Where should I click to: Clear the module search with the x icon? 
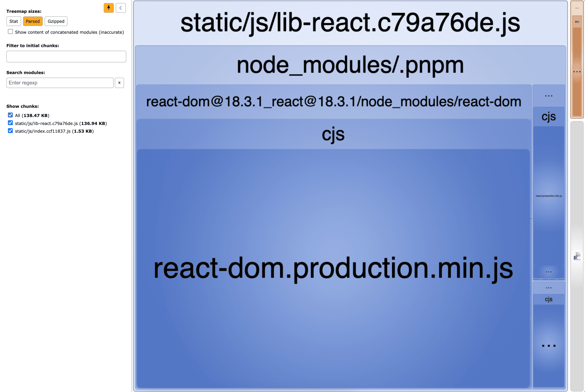coord(119,83)
